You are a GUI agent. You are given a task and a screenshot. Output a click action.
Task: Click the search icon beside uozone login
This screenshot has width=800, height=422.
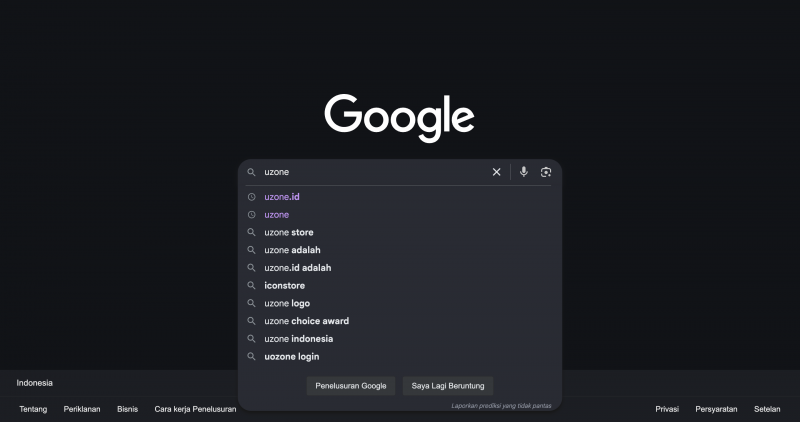[x=252, y=357]
